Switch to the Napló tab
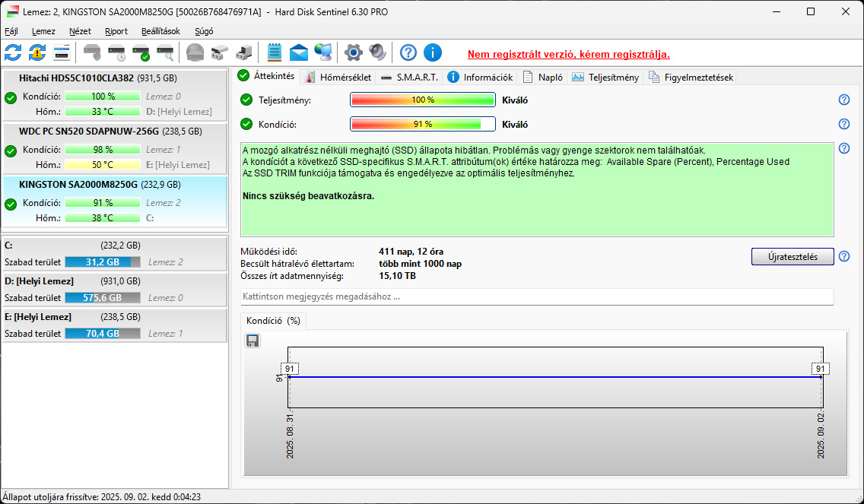 tap(543, 77)
